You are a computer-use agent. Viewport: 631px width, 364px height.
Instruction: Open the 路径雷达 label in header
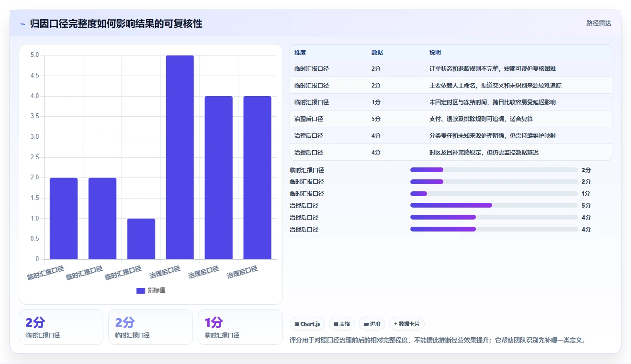point(598,23)
